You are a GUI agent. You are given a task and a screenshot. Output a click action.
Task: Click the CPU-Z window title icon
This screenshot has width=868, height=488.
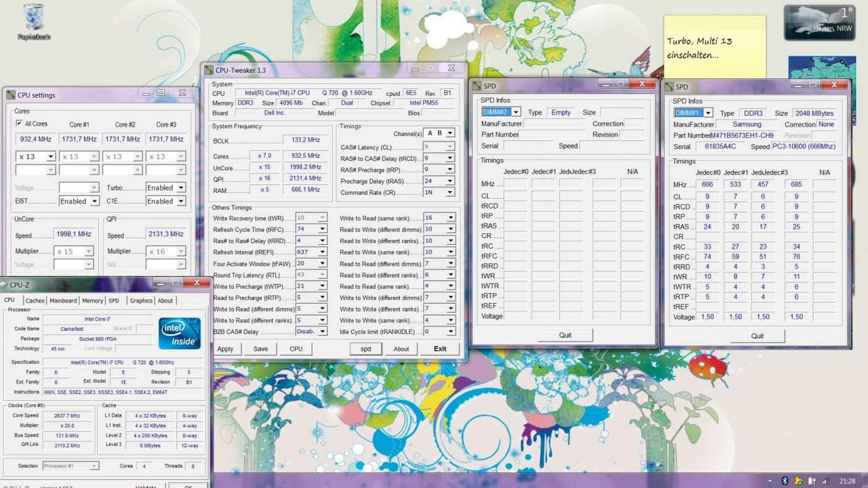pos(4,285)
